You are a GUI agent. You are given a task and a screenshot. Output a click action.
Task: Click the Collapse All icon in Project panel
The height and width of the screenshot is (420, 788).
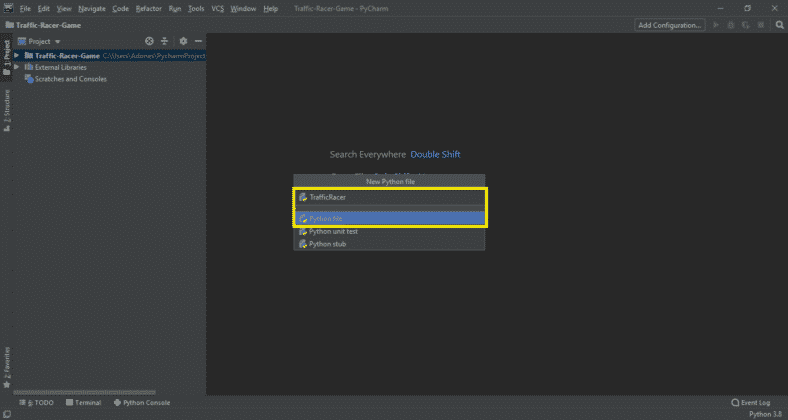(x=165, y=41)
